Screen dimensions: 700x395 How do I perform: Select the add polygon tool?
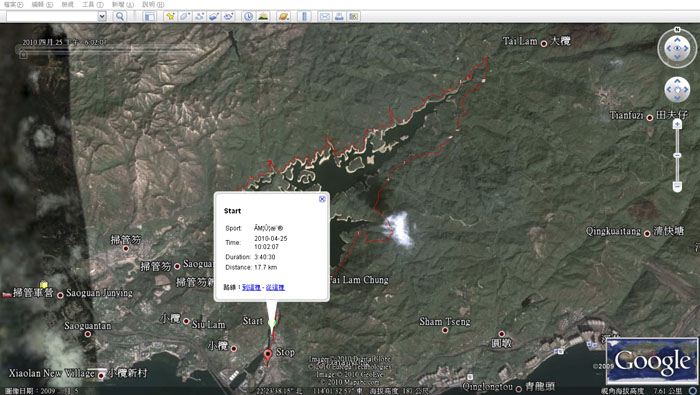pyautogui.click(x=184, y=17)
